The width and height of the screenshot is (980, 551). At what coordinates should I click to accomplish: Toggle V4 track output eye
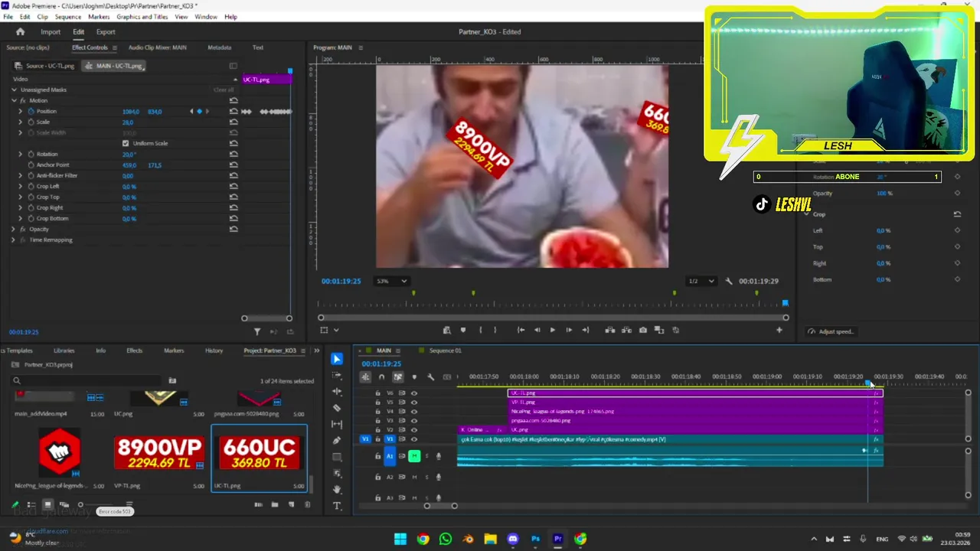click(x=414, y=412)
